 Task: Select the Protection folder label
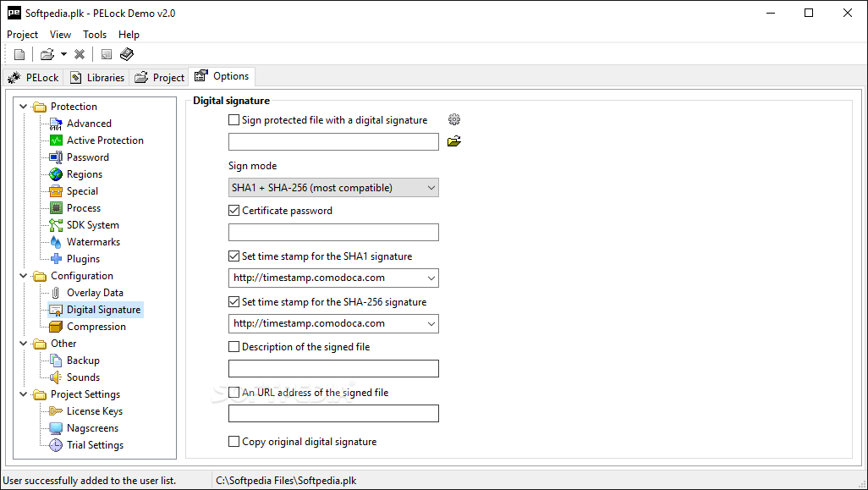[74, 107]
